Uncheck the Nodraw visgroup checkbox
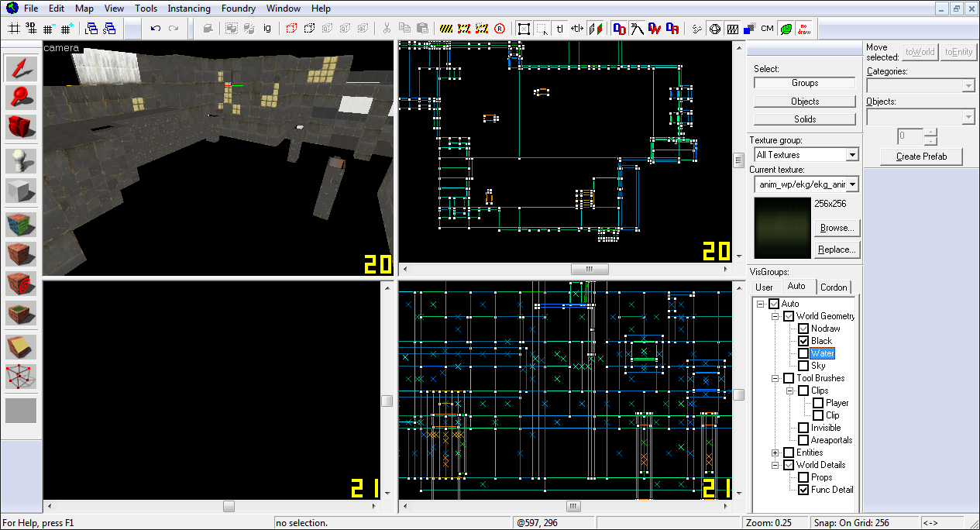The height and width of the screenshot is (530, 980). (803, 329)
